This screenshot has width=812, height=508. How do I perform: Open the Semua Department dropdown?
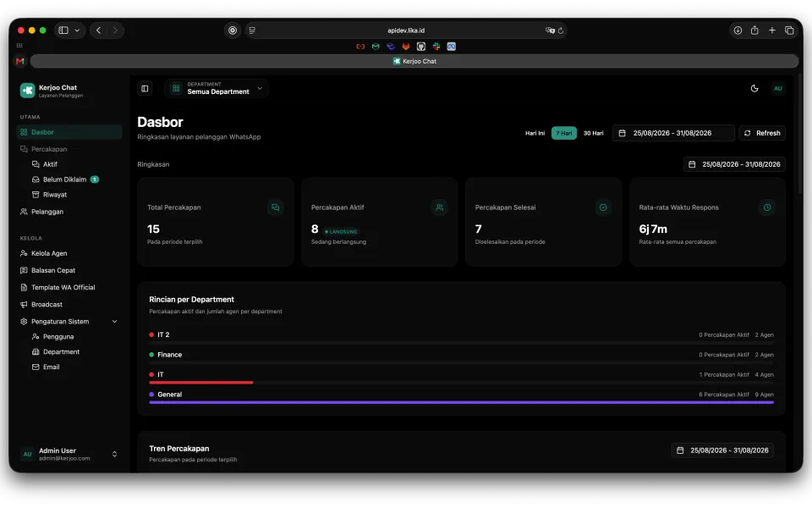pos(217,89)
